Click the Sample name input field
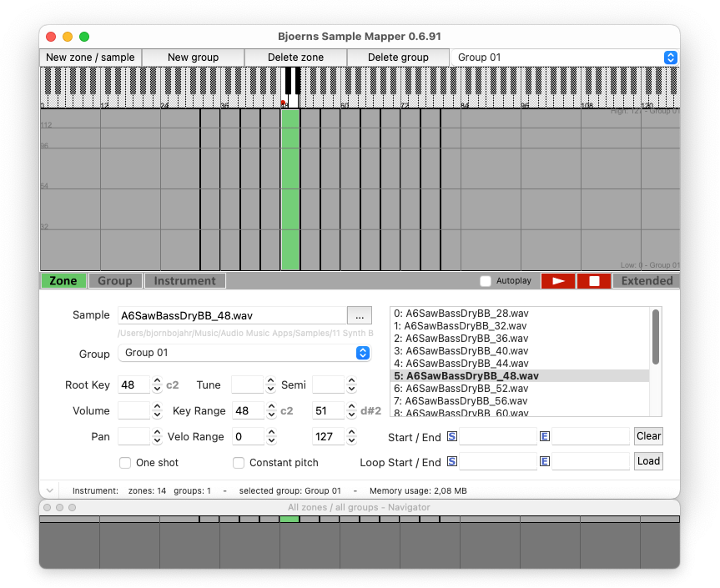This screenshot has height=588, width=720. [232, 316]
